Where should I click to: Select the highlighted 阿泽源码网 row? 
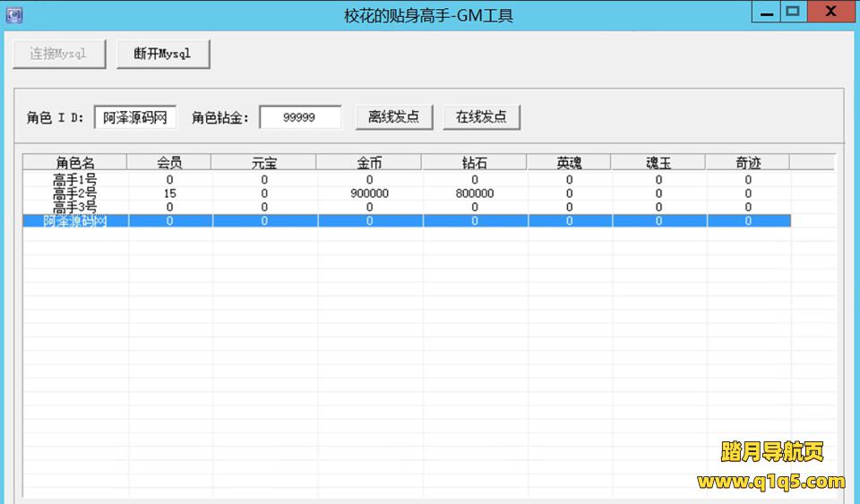click(x=75, y=221)
